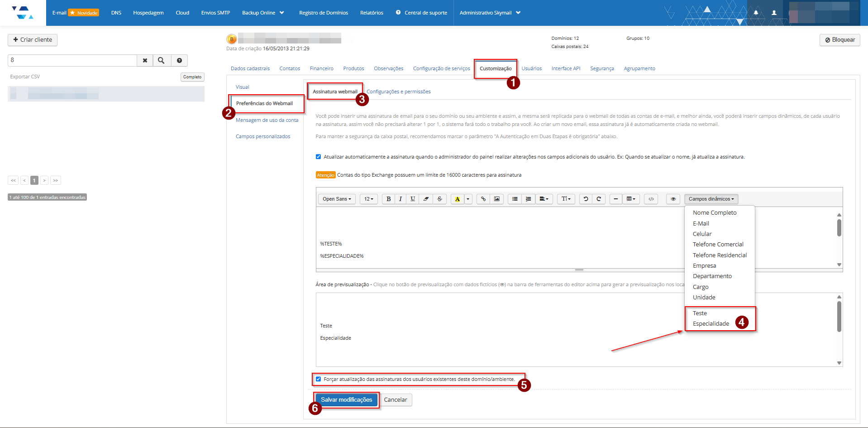Uncheck automatic signature update checkbox
Viewport: 868px width, 428px height.
coord(318,157)
